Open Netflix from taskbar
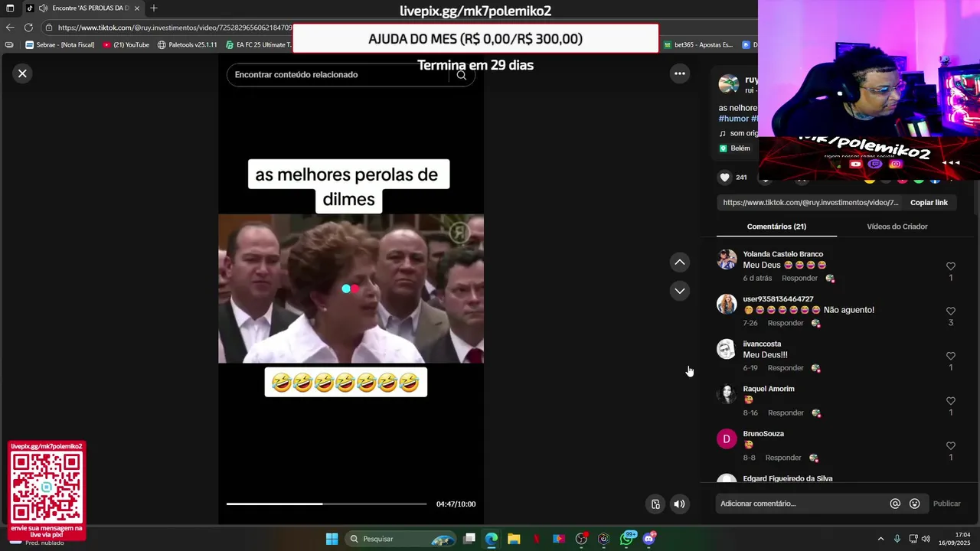 (537, 539)
